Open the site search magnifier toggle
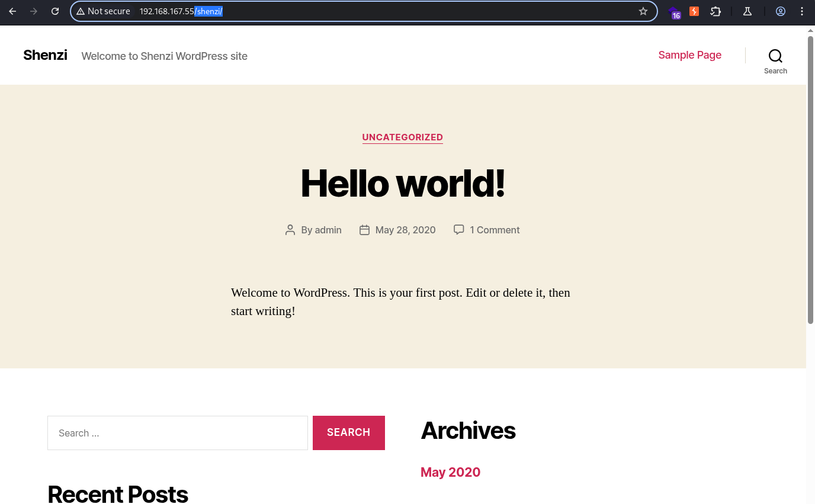Screen dimensions: 815x504 775,61
